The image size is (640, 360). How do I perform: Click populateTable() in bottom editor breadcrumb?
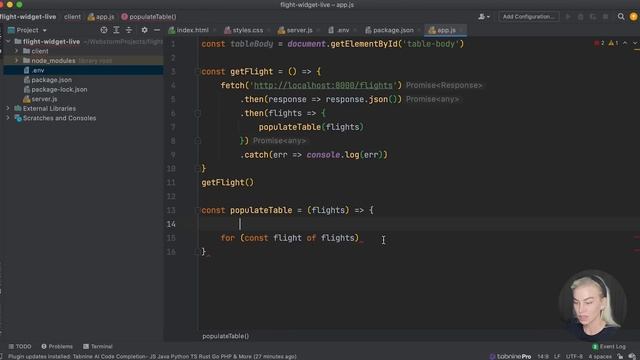click(x=226, y=336)
